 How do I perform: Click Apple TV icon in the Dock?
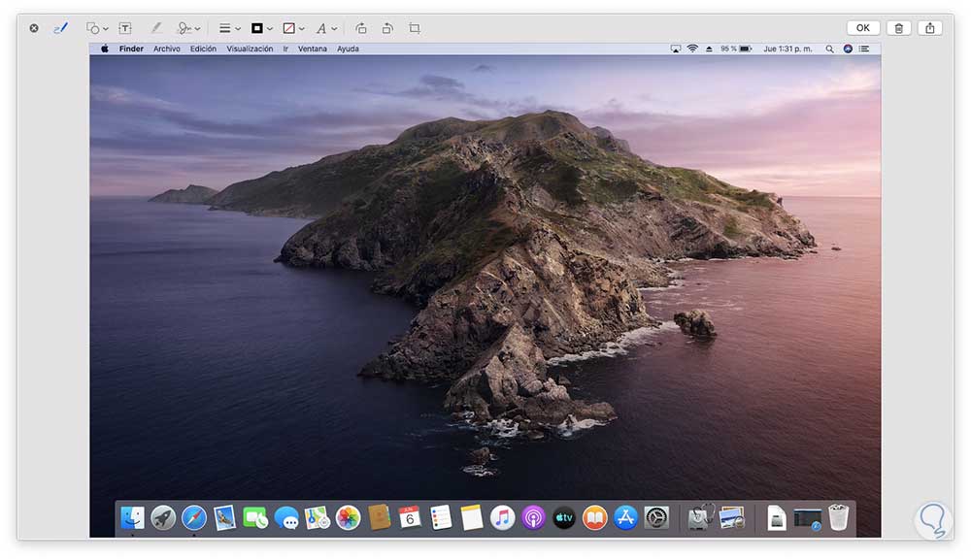(563, 518)
